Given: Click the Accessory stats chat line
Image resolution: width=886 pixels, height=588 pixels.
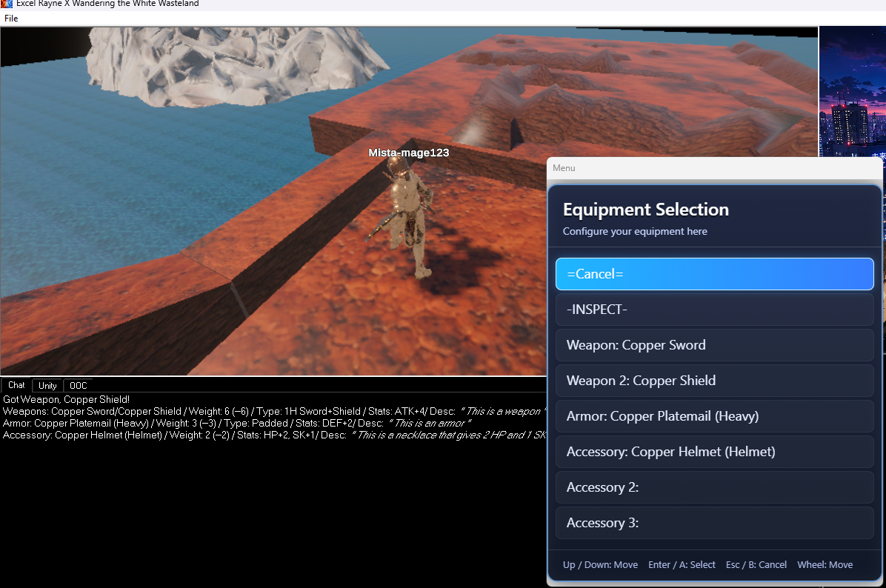Looking at the screenshot, I should 274,435.
